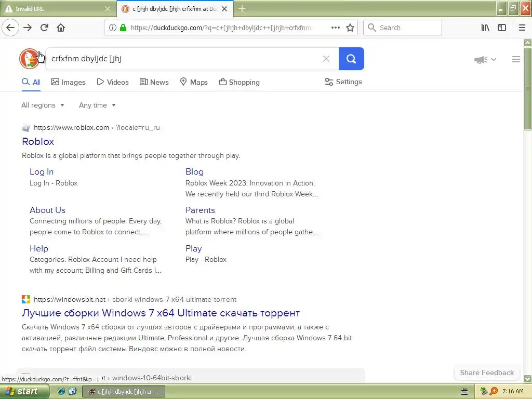Open the taskbar on-screen keyboard icon
Screen dimensions: 532x399
[x=464, y=392]
